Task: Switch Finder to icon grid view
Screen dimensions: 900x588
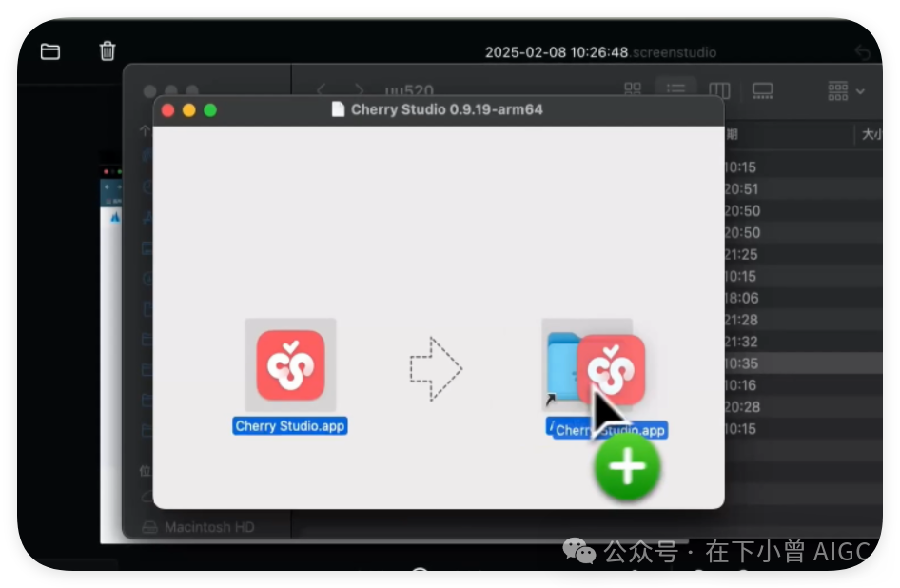Action: (x=633, y=90)
